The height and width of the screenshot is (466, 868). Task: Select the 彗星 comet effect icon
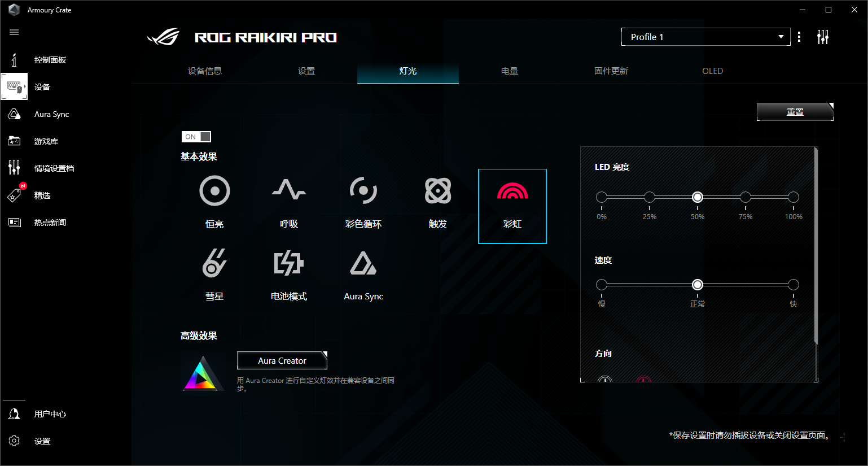coord(214,263)
